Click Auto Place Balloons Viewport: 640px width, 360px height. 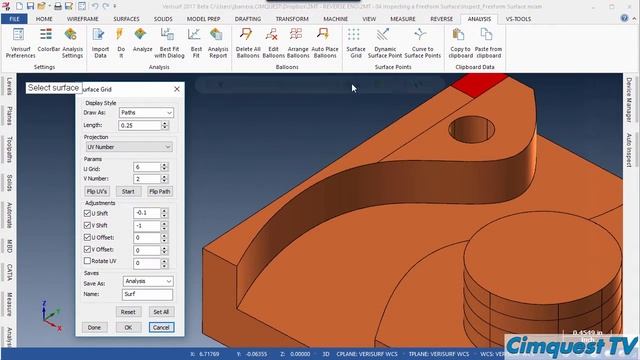pos(324,43)
